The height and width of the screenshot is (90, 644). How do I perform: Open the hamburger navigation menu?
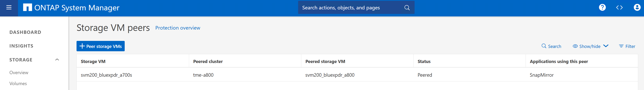9,8
